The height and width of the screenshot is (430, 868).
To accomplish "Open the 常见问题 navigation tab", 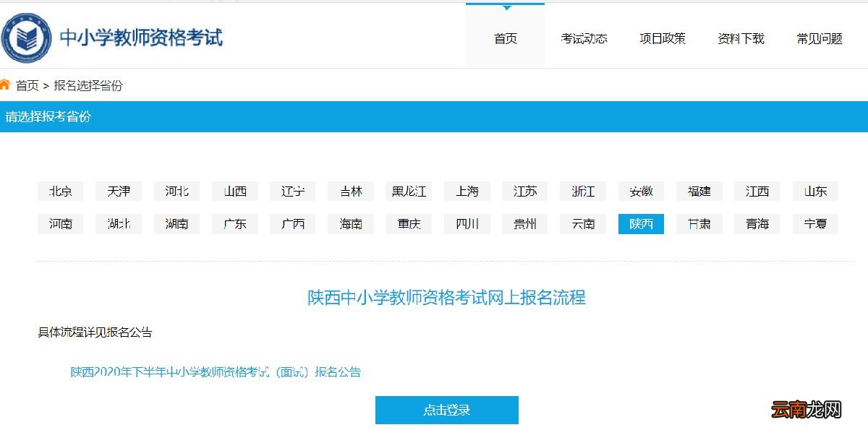I will (x=820, y=39).
